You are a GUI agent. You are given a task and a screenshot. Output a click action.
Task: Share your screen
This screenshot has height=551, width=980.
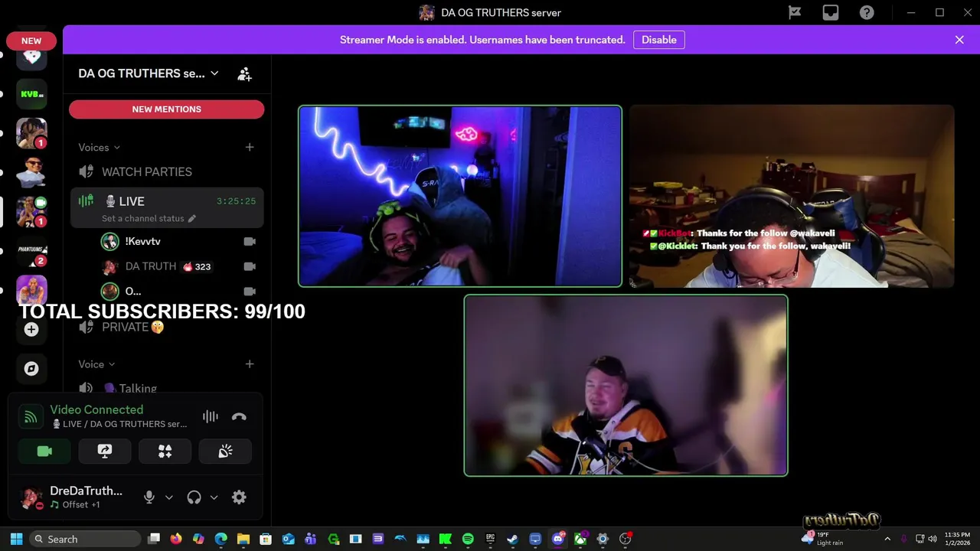click(x=105, y=452)
